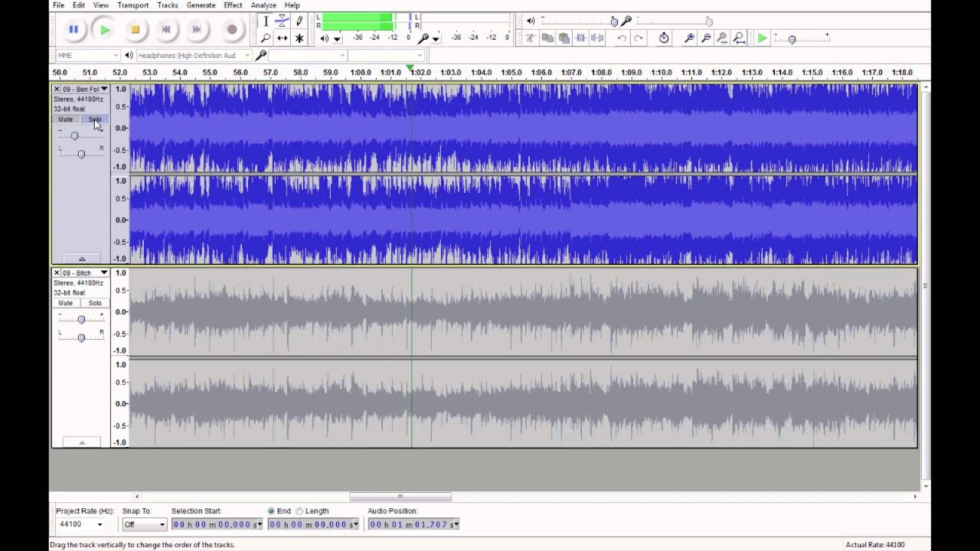Pause playback with the Pause button
Image resolution: width=980 pixels, height=551 pixels.
(73, 30)
